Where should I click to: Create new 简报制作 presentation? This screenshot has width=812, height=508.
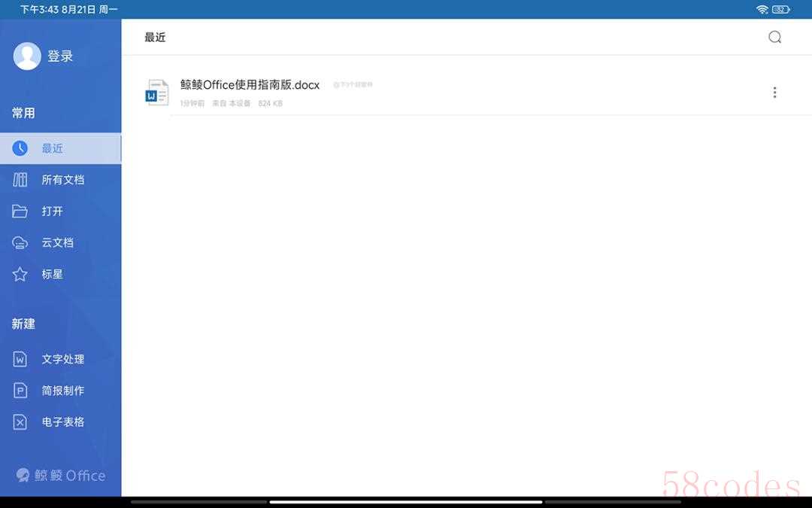tap(61, 391)
